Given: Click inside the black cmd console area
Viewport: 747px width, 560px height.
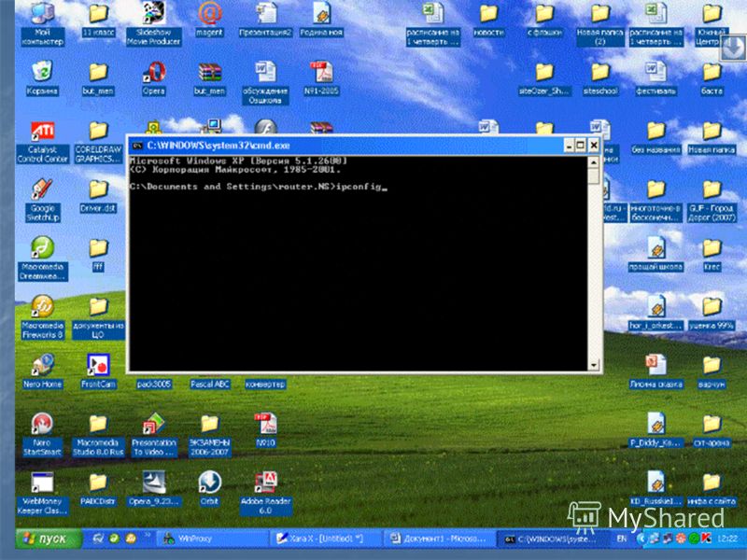Looking at the screenshot, I should pos(359,264).
